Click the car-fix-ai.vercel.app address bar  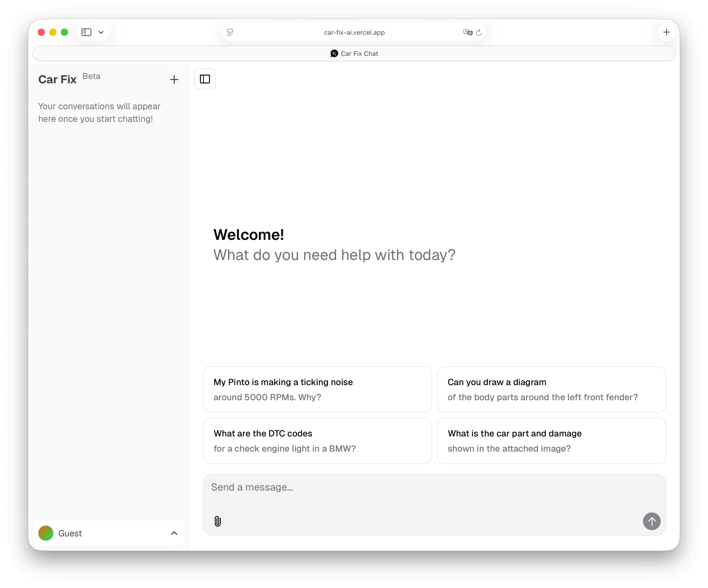coord(354,32)
